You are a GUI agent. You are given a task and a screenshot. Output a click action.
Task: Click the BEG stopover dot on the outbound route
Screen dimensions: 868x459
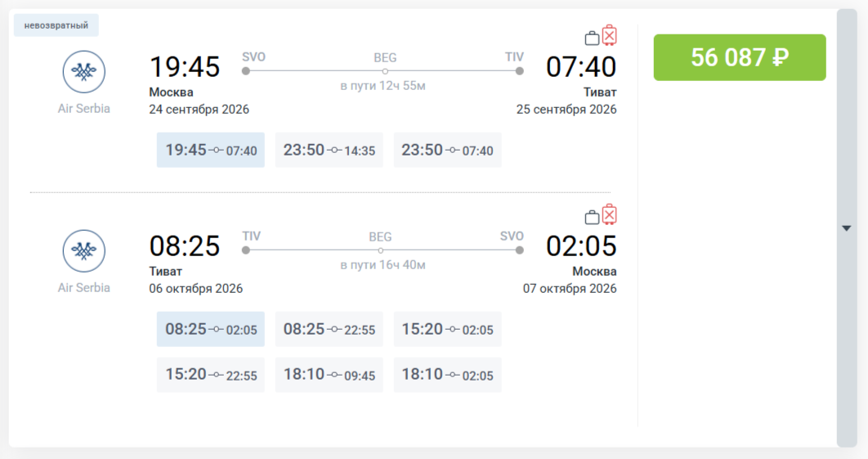point(385,71)
